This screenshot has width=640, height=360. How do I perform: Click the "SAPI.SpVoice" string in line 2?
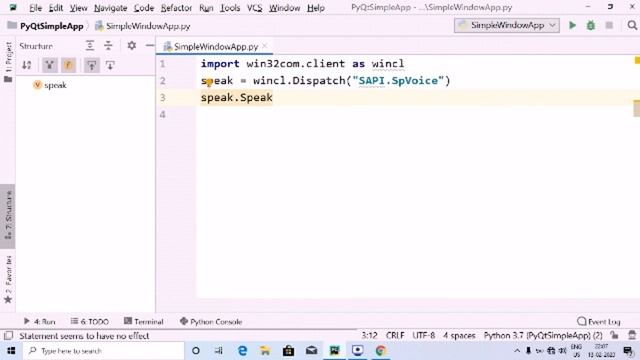(398, 80)
